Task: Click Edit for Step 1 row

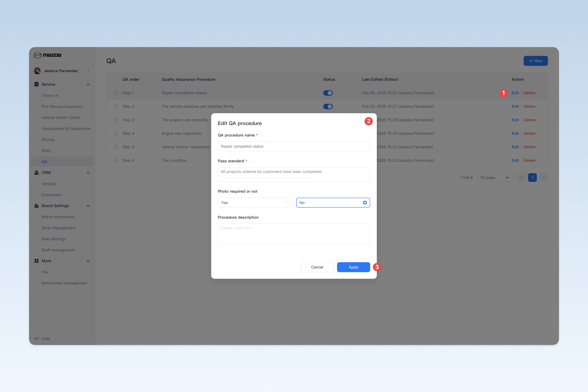Action: click(515, 93)
